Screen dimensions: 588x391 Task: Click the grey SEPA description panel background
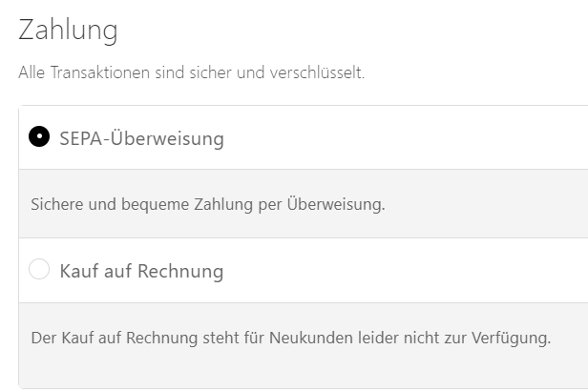tap(477, 217)
